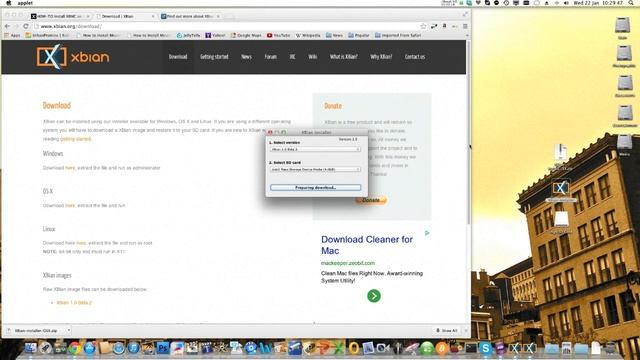
Task: Click the clock showing Wed 22 Jan
Action: 598,3
